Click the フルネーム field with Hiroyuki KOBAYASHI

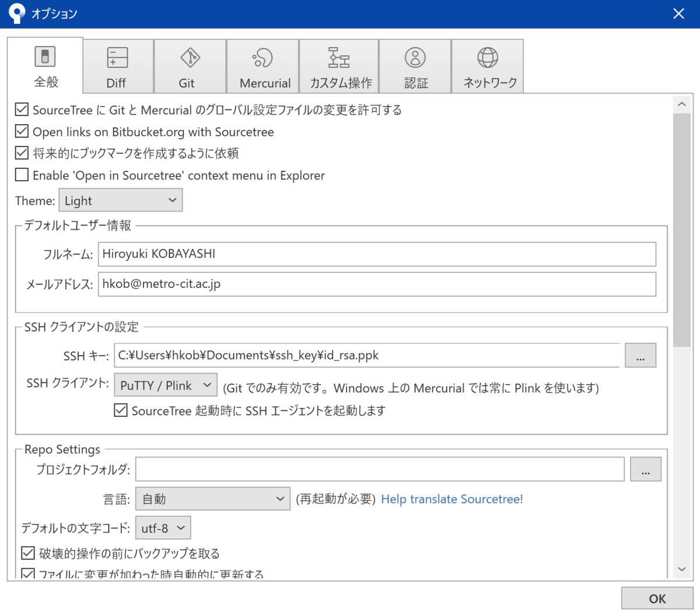point(377,254)
